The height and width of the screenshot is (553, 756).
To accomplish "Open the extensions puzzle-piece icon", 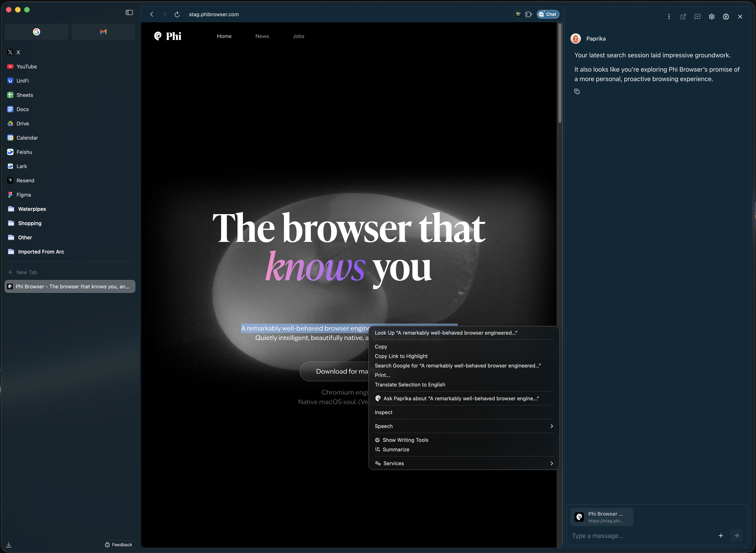I will [529, 14].
